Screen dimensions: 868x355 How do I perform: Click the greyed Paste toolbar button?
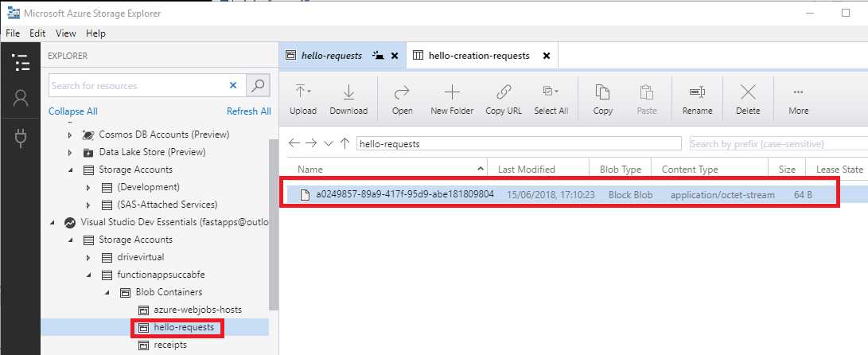pyautogui.click(x=647, y=99)
